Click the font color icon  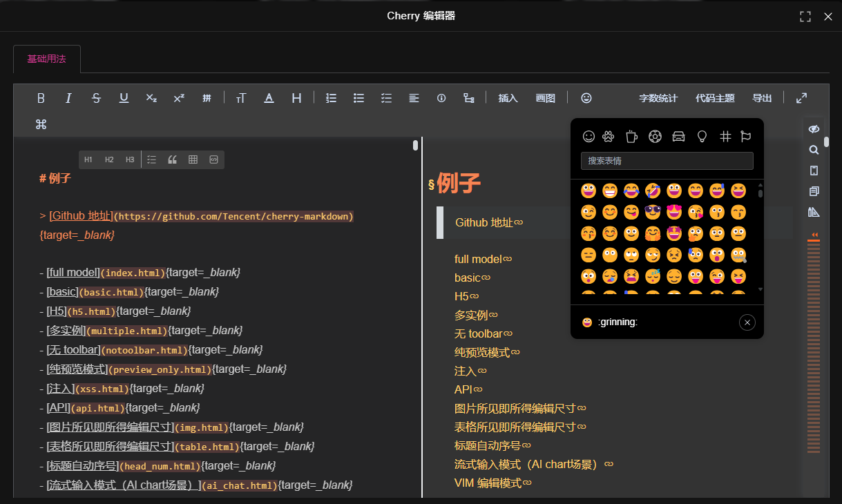click(x=269, y=97)
